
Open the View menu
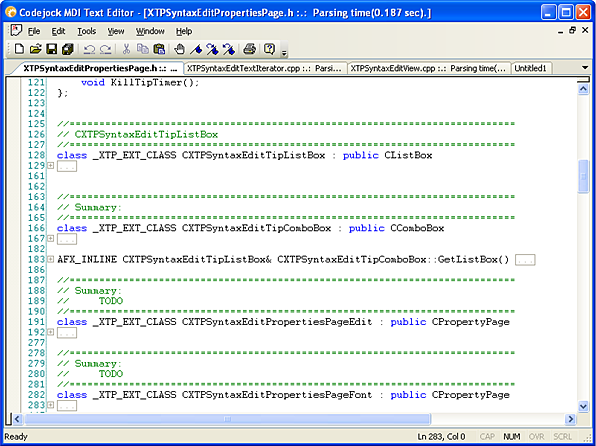pos(116,31)
